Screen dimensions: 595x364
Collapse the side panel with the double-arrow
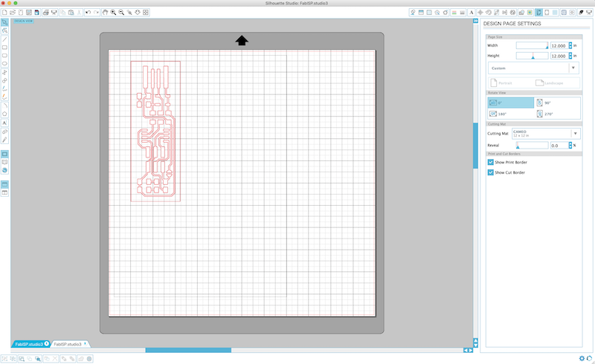coord(475,21)
